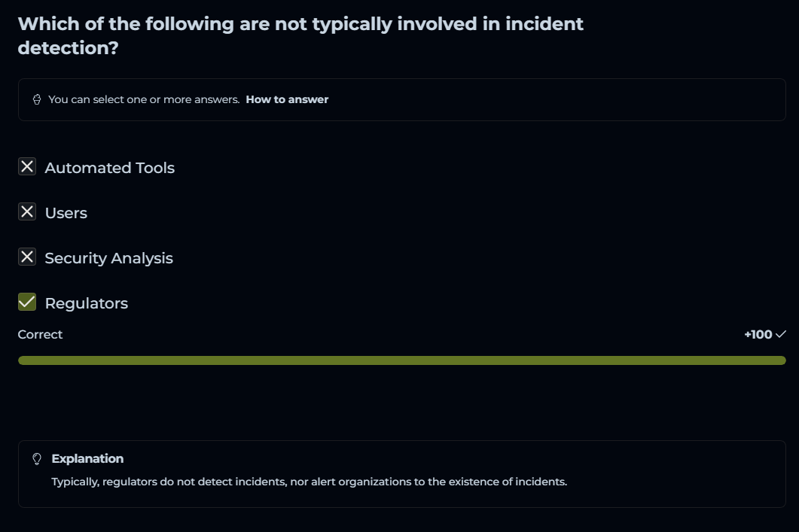Toggle the Users checkbox
Viewport: 799px width, 532px height.
(x=27, y=212)
